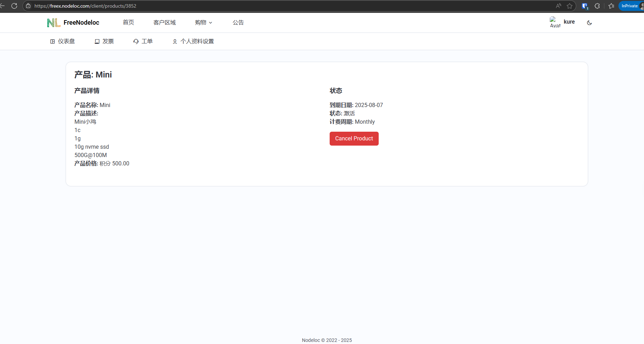Screen dimensions: 644x344
Task: Open the read aloud icon in the address bar
Action: (558, 6)
